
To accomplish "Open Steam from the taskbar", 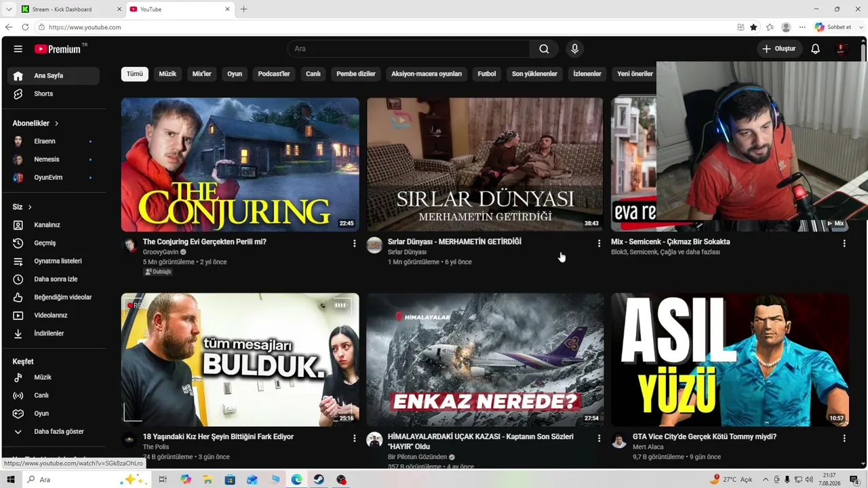I will [319, 480].
